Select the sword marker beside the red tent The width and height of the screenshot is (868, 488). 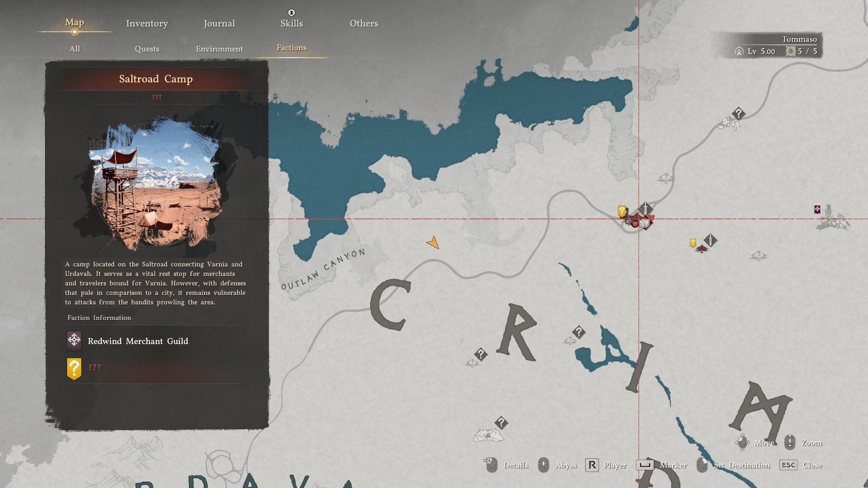pos(710,240)
